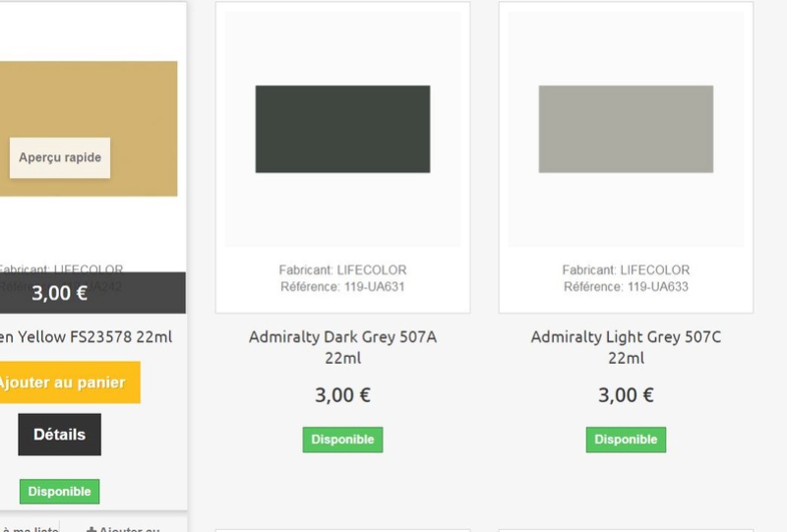Click the 3,00 € price on dark overlay bar
This screenshot has width=787, height=532.
(x=59, y=293)
